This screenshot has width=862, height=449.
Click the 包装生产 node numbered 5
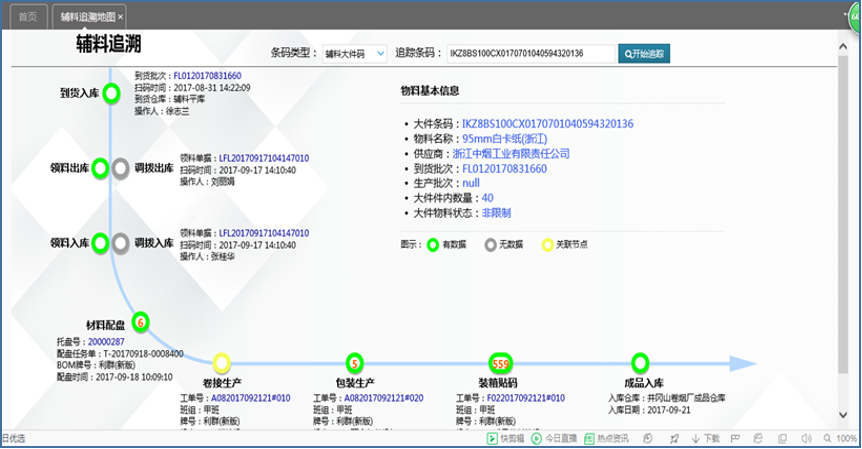point(354,362)
